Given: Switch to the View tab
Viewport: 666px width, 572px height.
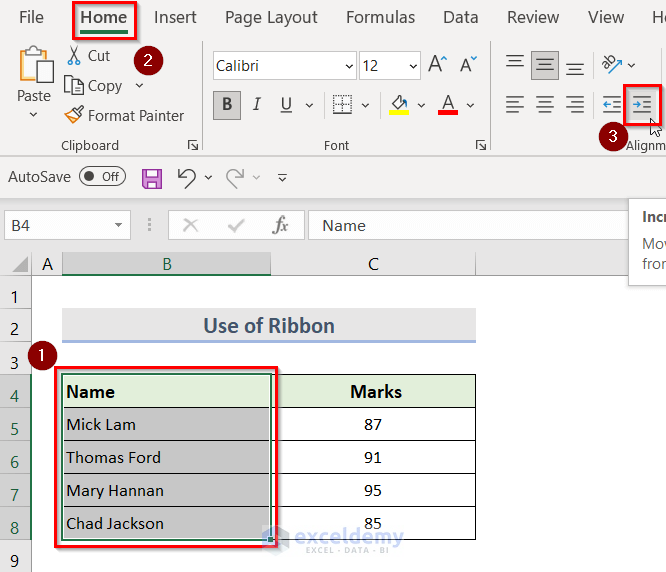Looking at the screenshot, I should pyautogui.click(x=606, y=17).
